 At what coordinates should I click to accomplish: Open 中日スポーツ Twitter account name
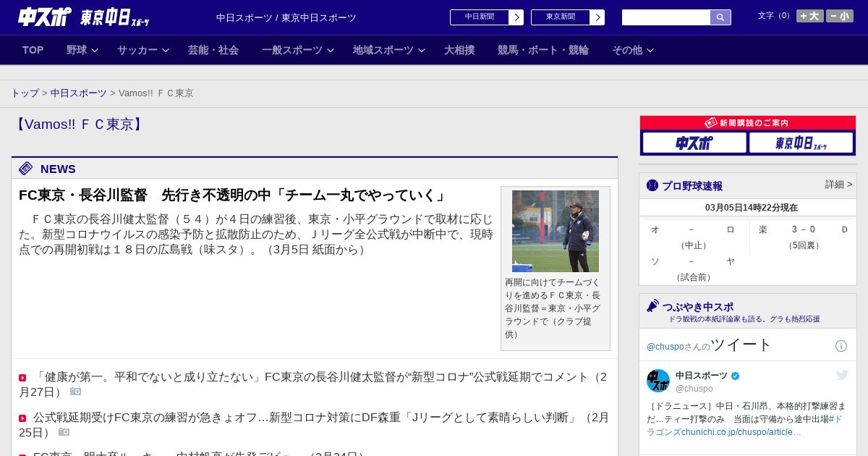(702, 376)
